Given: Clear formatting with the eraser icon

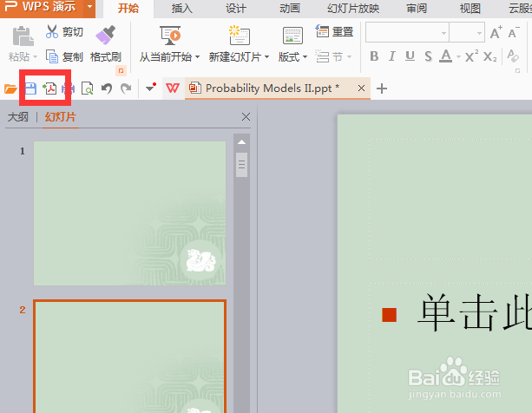Looking at the screenshot, I should (x=513, y=56).
